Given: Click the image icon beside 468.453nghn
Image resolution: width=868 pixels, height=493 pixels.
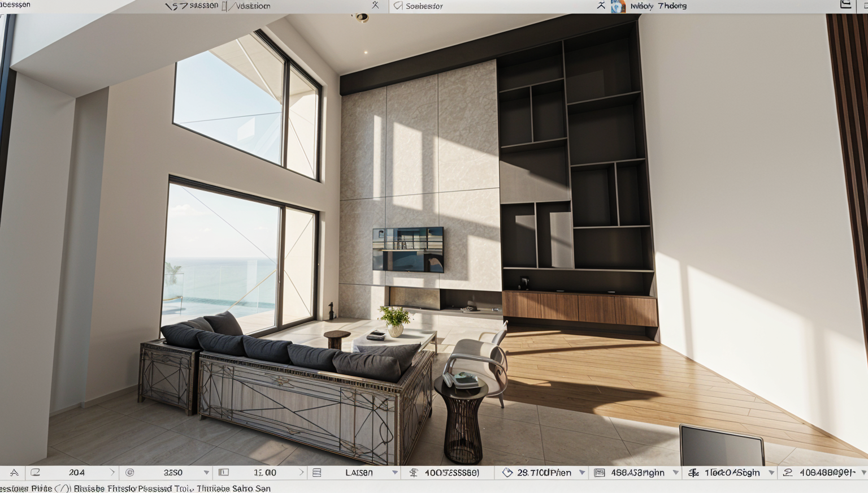Looking at the screenshot, I should point(600,473).
